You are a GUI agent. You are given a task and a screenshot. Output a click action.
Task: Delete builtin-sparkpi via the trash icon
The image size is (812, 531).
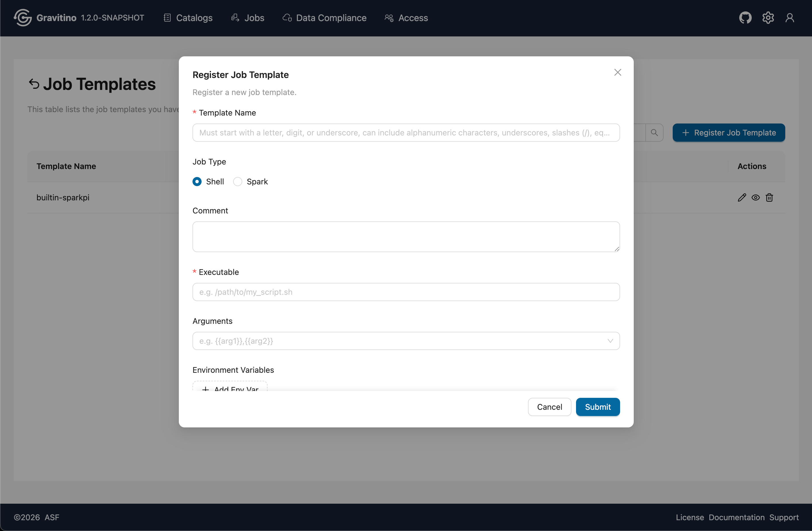coord(769,197)
